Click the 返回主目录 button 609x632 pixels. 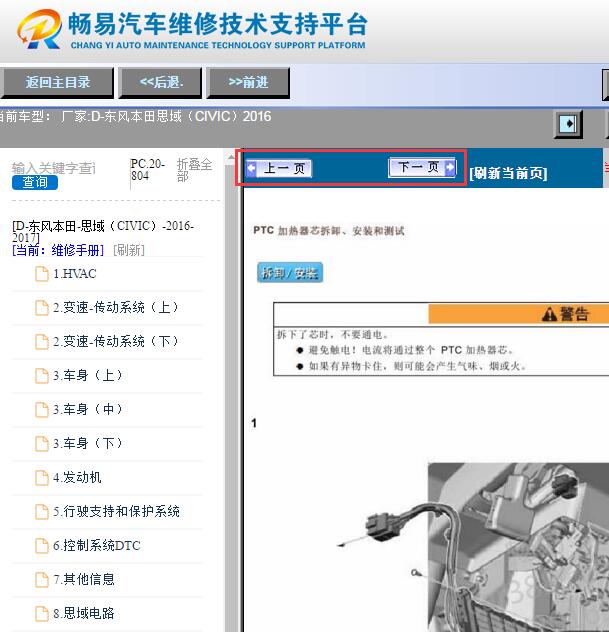point(57,83)
